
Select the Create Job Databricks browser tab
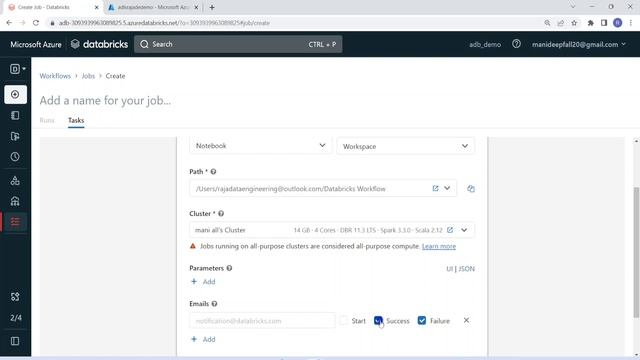pyautogui.click(x=53, y=7)
